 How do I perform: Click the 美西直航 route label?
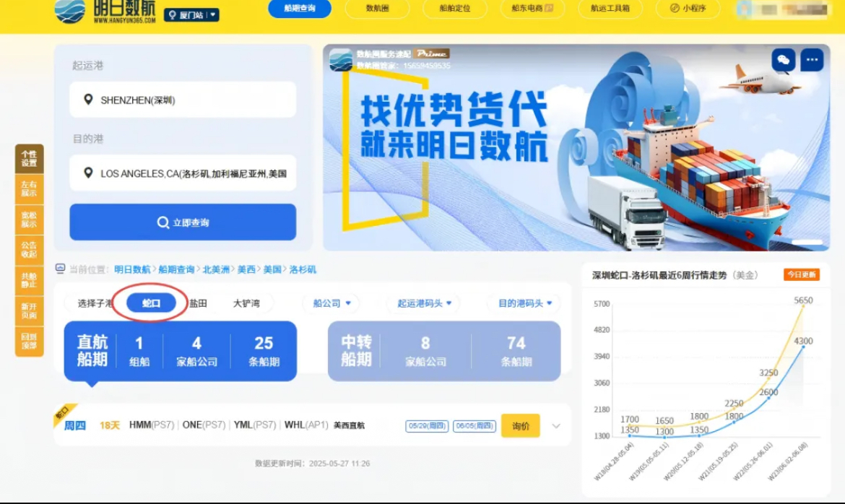[x=350, y=426]
